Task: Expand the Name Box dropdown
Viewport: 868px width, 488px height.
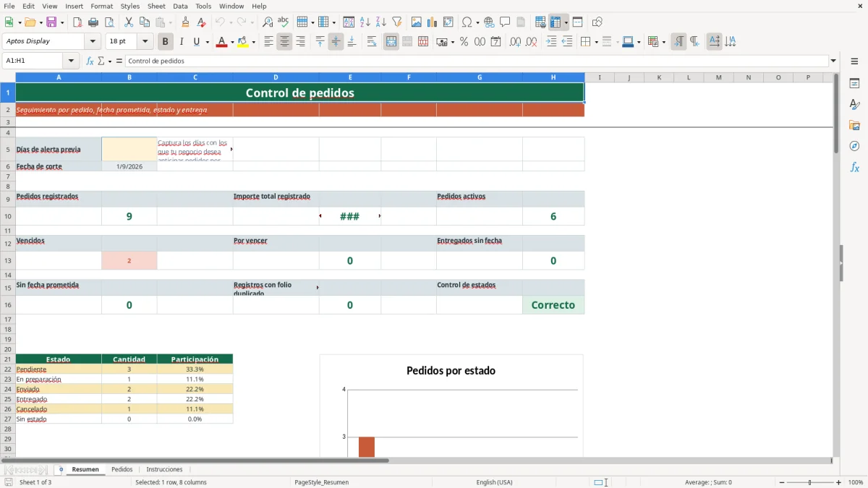Action: click(71, 61)
